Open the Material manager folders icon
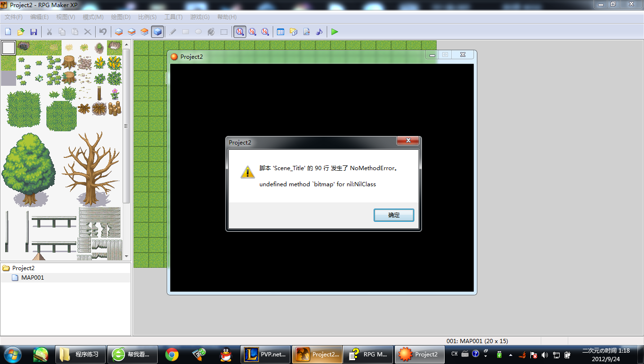The width and height of the screenshot is (644, 364). pyautogui.click(x=293, y=32)
